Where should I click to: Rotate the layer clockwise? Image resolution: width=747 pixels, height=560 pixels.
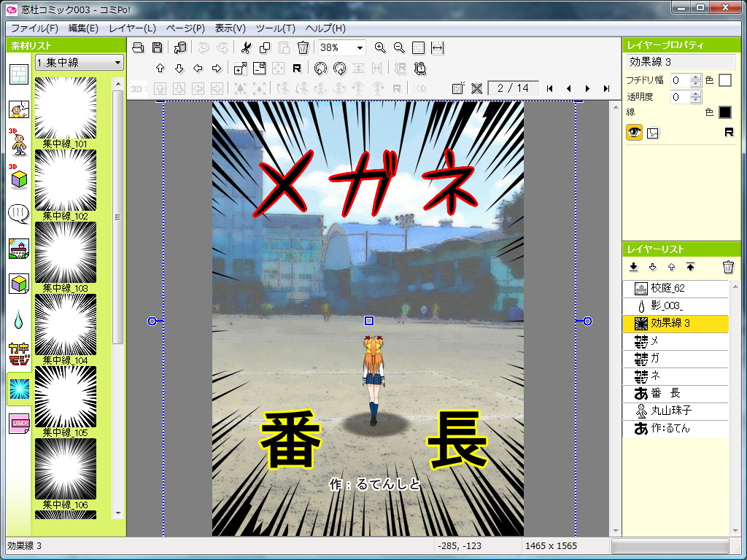point(340,69)
